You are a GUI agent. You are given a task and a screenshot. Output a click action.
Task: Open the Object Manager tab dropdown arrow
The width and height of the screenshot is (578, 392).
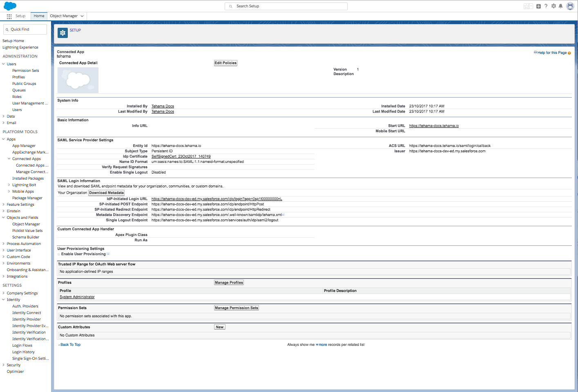point(82,16)
